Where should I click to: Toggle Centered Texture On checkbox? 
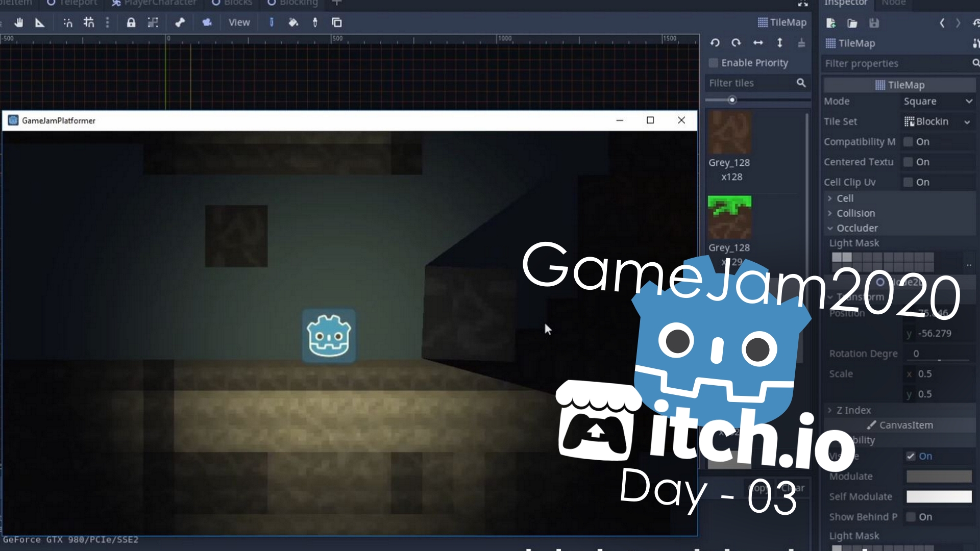pos(908,162)
